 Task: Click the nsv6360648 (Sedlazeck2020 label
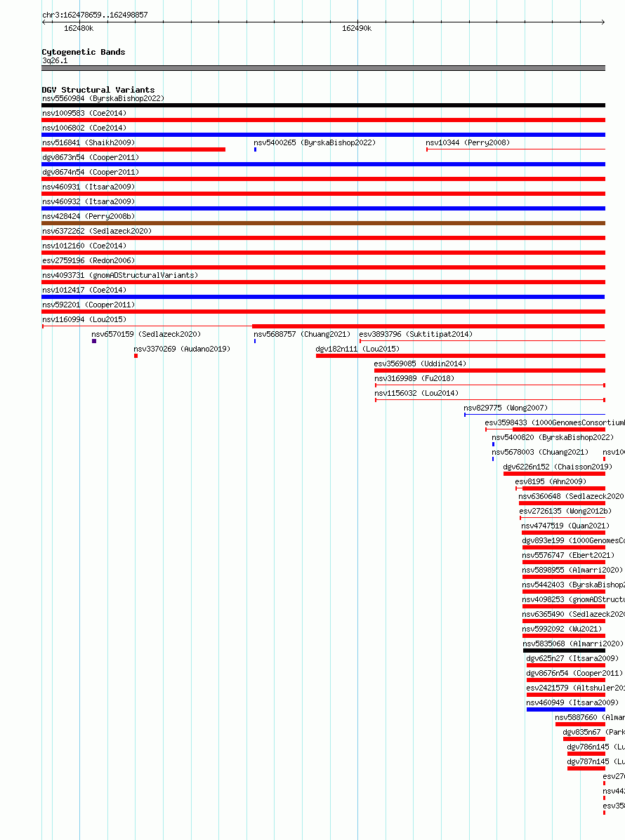click(572, 496)
